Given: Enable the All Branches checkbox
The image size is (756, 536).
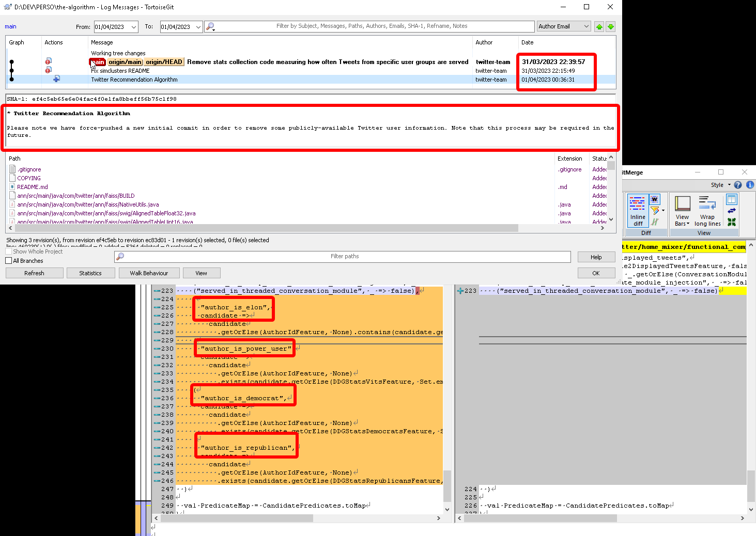Looking at the screenshot, I should [9, 261].
